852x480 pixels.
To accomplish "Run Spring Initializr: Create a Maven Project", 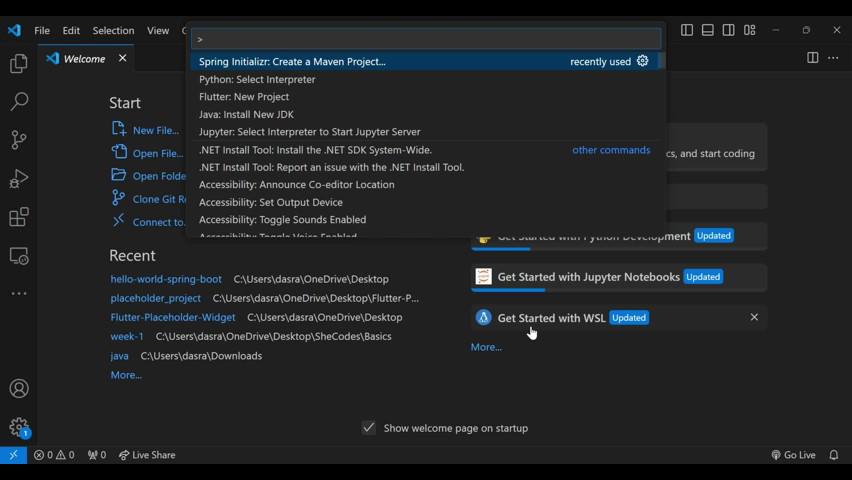I will 424,61.
